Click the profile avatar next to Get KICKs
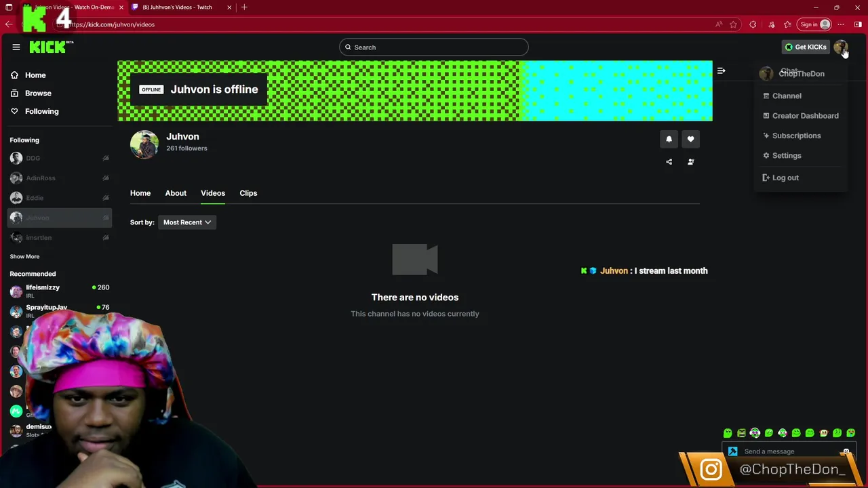 click(840, 47)
